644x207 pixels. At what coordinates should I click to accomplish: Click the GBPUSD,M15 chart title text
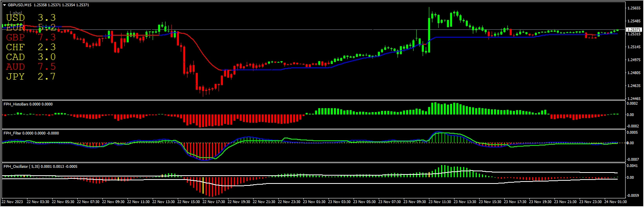coord(20,5)
